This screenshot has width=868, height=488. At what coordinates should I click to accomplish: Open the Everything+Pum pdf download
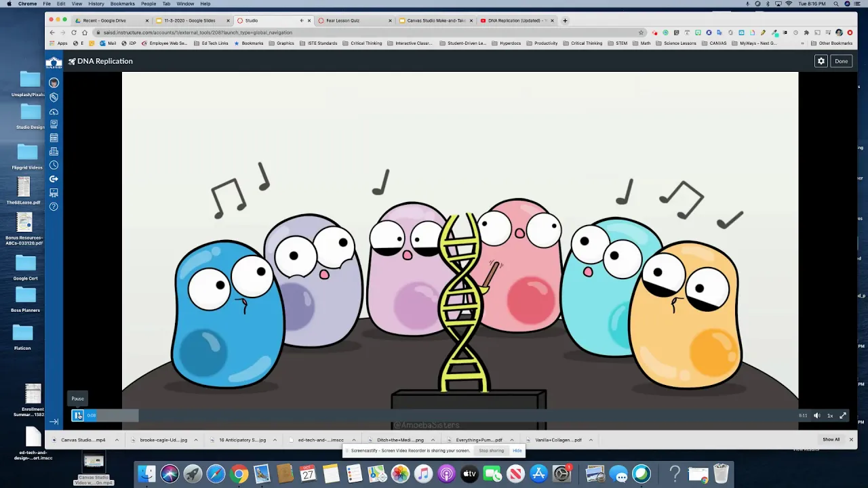click(x=479, y=440)
